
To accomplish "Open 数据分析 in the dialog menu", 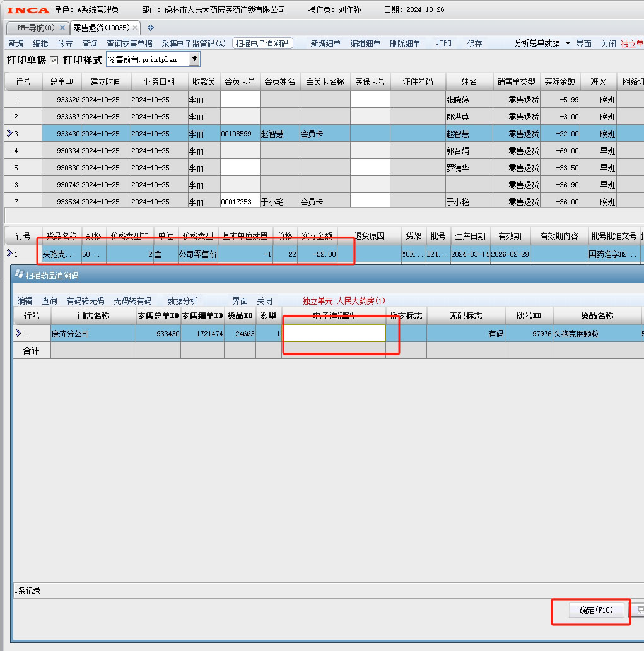I will coord(182,301).
